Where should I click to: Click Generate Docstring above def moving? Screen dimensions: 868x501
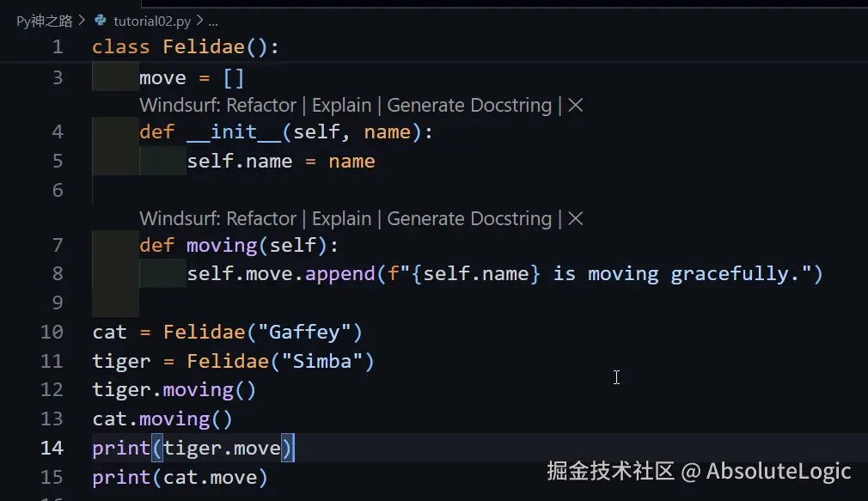(x=469, y=218)
